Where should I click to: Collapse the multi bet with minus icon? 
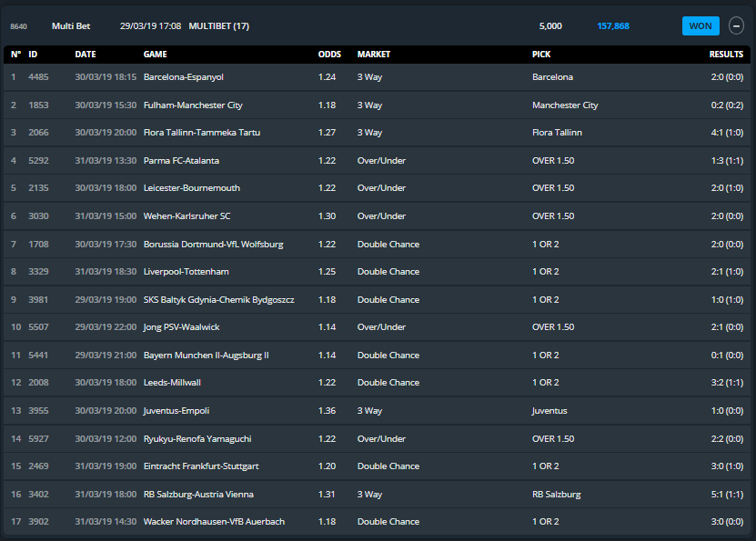(x=736, y=25)
